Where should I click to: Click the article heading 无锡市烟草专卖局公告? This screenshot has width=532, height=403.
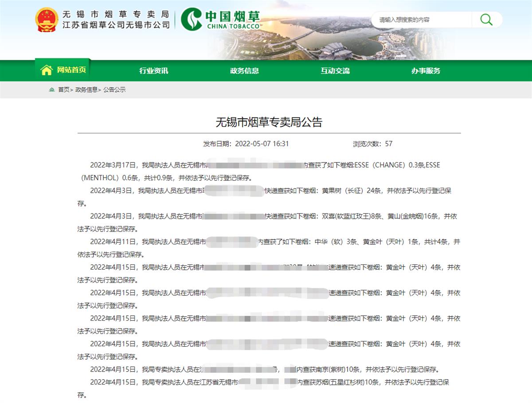point(269,122)
